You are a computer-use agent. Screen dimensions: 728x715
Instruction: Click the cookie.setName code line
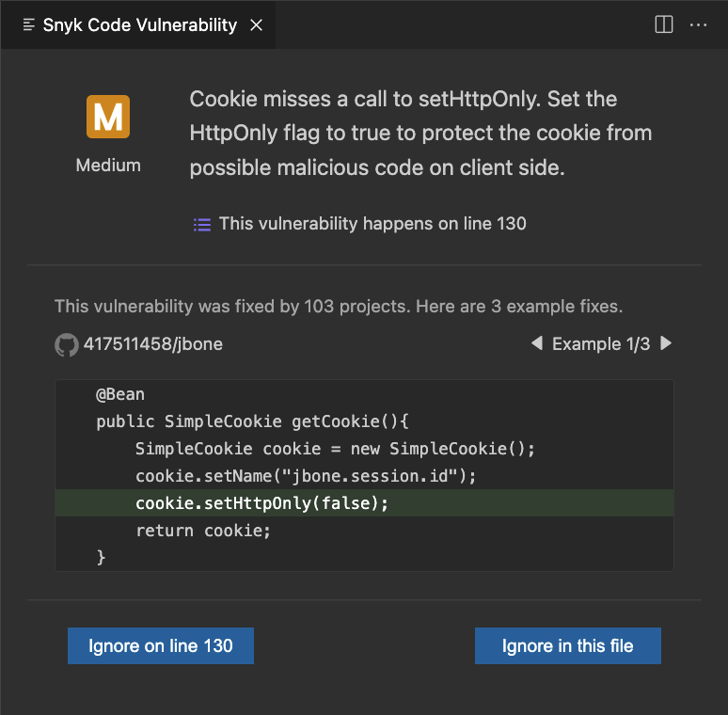(306, 476)
